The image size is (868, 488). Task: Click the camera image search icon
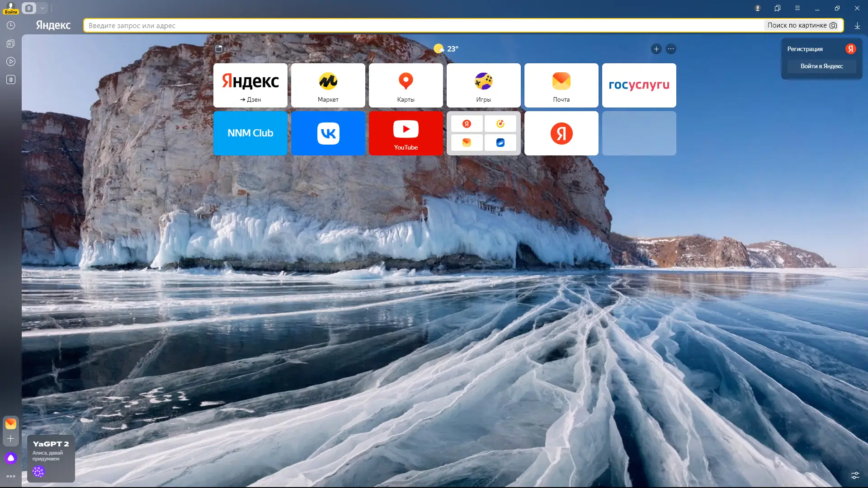tap(833, 25)
